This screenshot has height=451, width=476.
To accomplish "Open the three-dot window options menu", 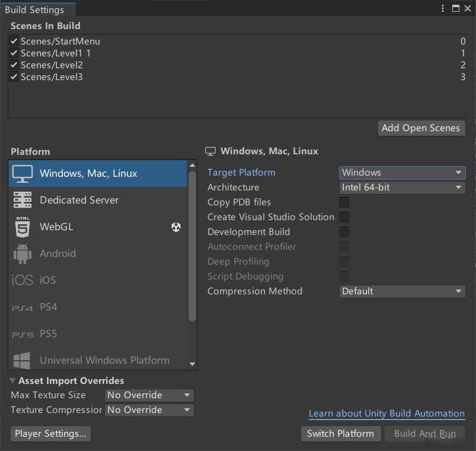I will tap(443, 8).
